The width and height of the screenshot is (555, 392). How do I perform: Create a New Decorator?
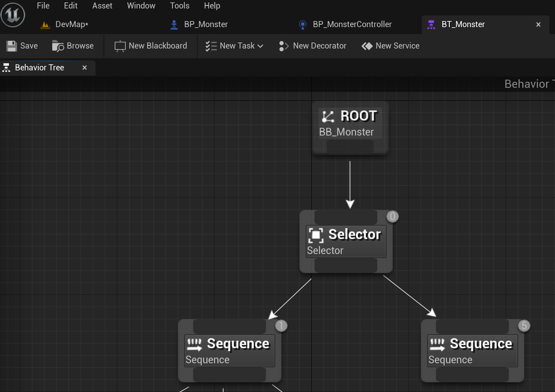[313, 46]
